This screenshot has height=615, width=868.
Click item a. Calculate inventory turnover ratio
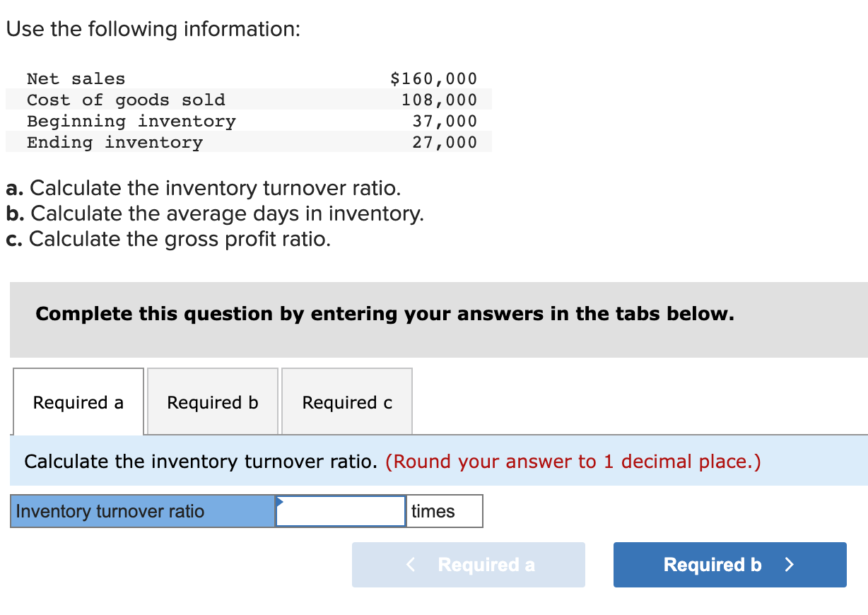coord(201,188)
